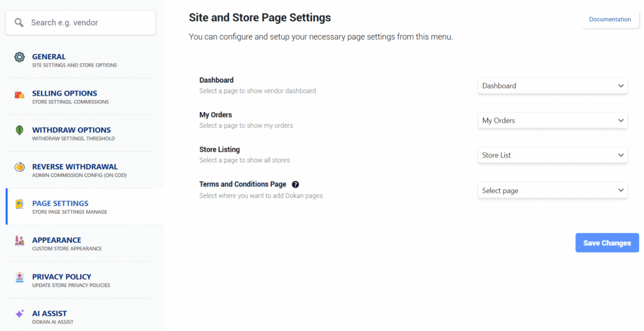
Task: Click the Page Settings icon
Action: click(x=19, y=205)
